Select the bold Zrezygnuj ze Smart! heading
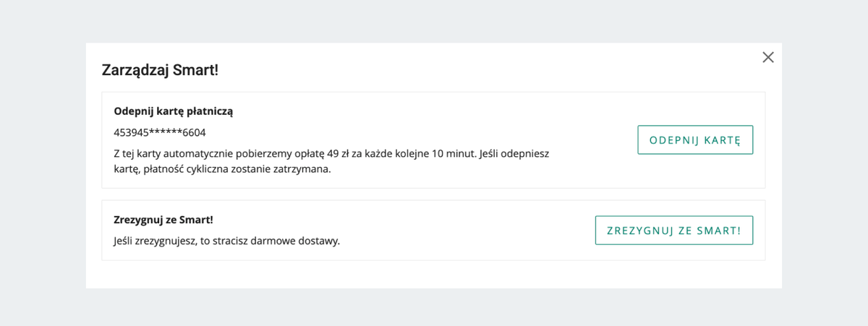 (163, 219)
